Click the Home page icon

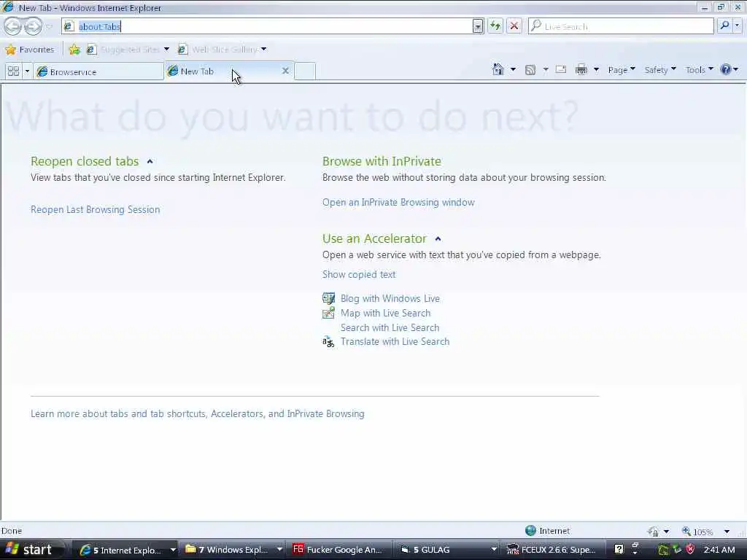[x=498, y=69]
